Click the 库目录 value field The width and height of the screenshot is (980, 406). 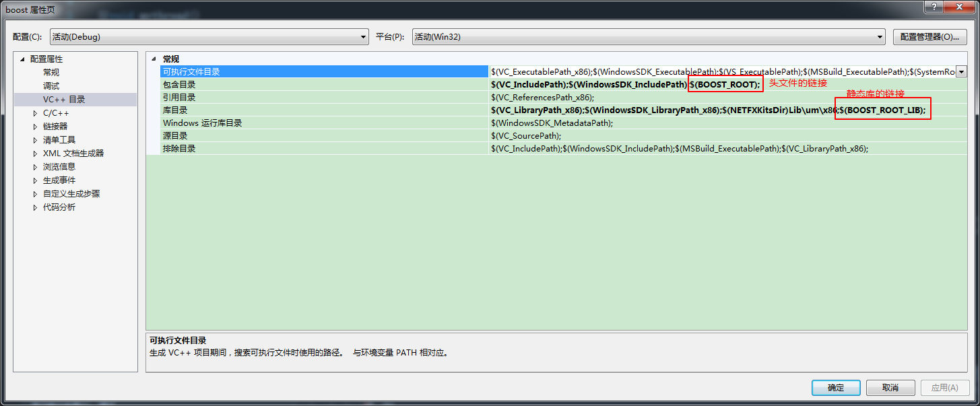click(x=674, y=110)
